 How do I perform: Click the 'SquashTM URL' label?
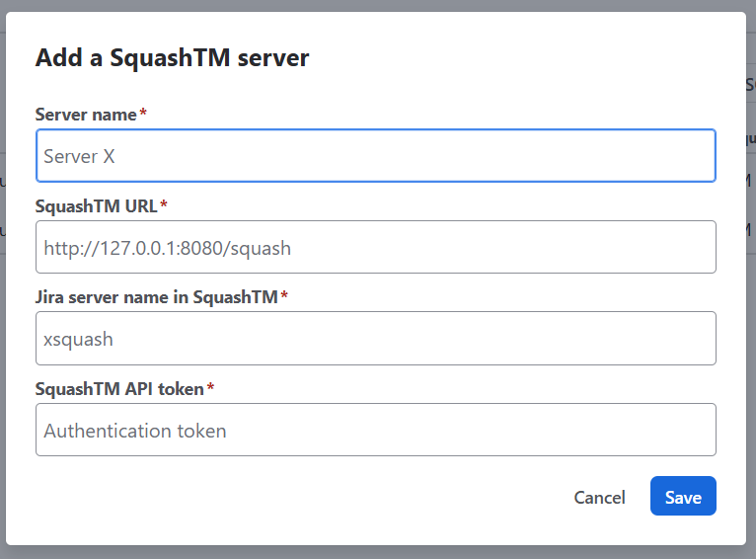point(97,206)
